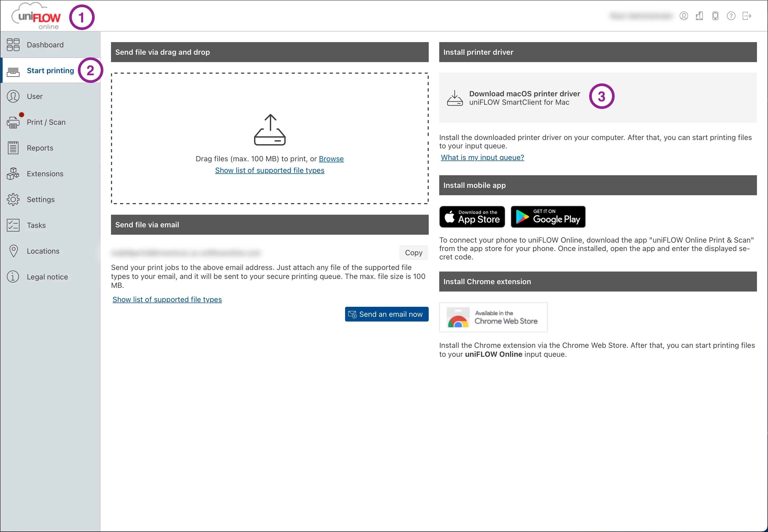This screenshot has width=768, height=532.
Task: Go to Locations page
Action: 50,251
